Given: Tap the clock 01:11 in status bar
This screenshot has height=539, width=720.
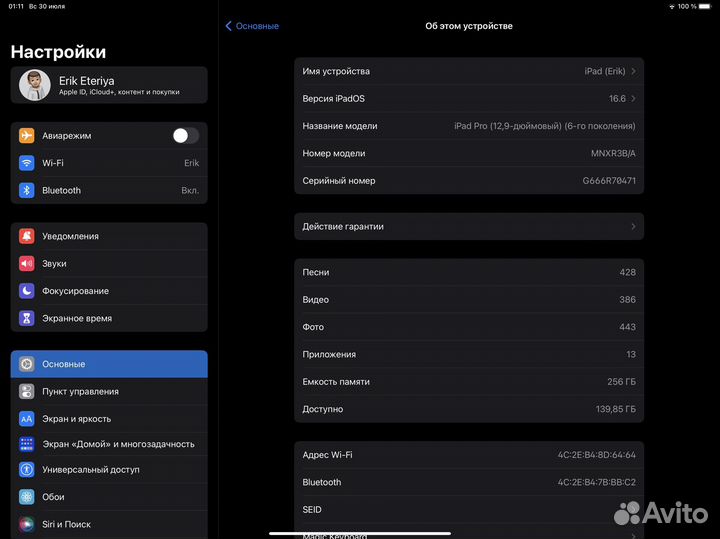Looking at the screenshot, I should coord(16,6).
